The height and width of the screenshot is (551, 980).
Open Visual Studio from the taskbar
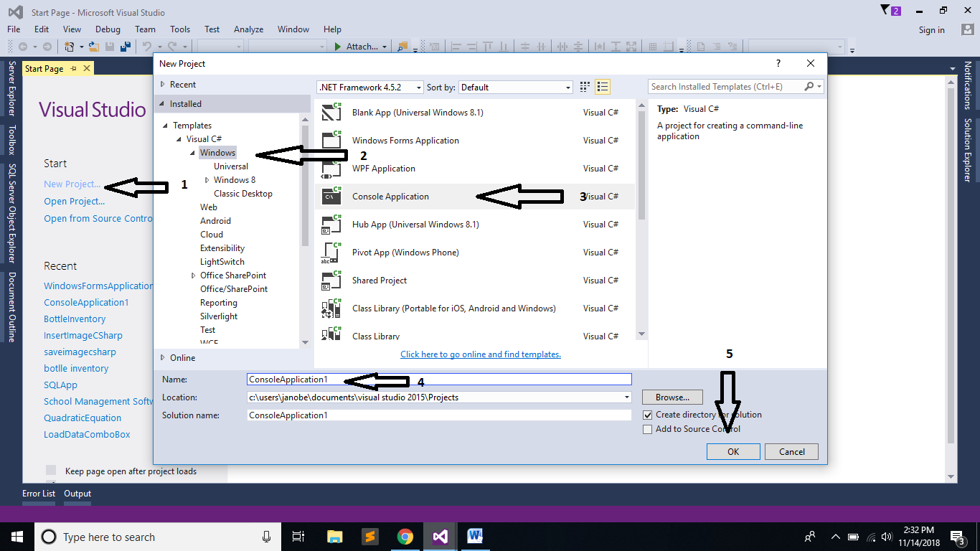[440, 537]
